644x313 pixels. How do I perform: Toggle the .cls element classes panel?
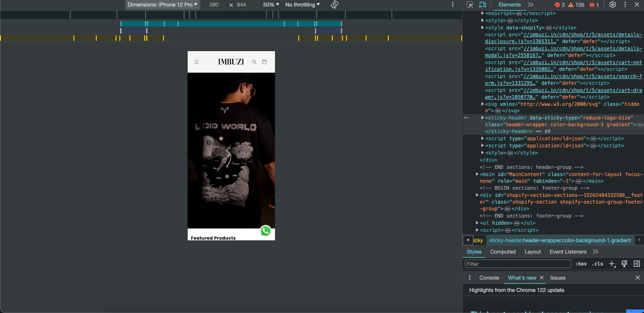tap(597, 264)
